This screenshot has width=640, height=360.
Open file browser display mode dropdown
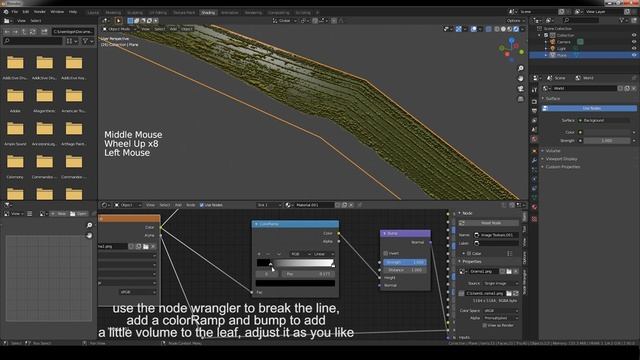[x=71, y=41]
